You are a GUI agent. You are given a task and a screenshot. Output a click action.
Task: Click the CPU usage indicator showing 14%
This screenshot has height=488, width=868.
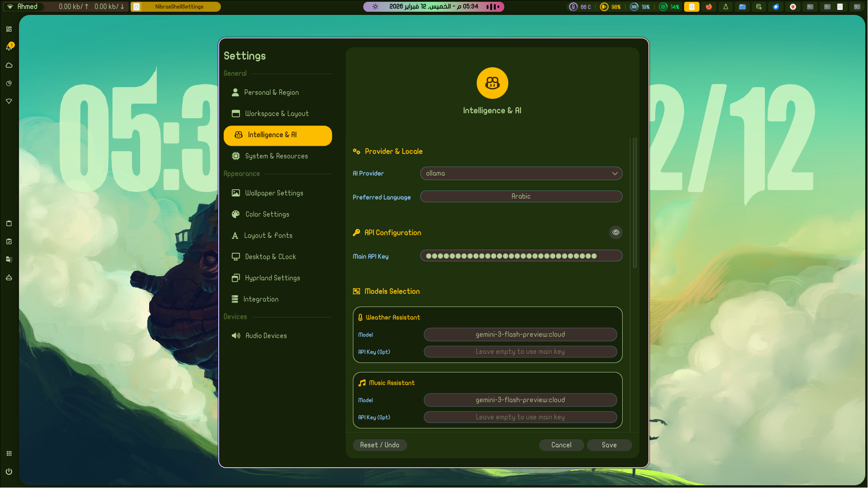pyautogui.click(x=669, y=7)
